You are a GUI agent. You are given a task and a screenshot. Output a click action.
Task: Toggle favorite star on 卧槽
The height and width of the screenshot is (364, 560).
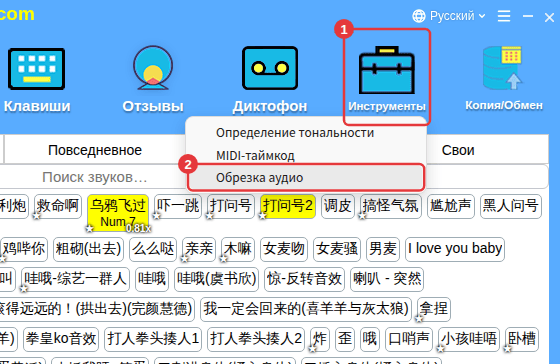[x=507, y=349]
